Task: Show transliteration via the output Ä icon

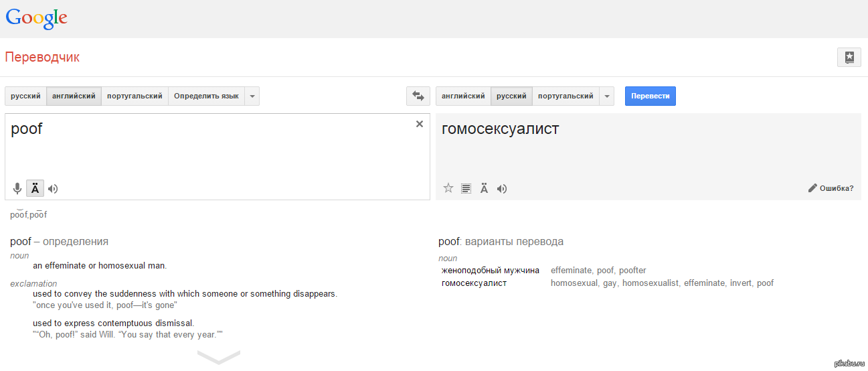Action: [484, 189]
